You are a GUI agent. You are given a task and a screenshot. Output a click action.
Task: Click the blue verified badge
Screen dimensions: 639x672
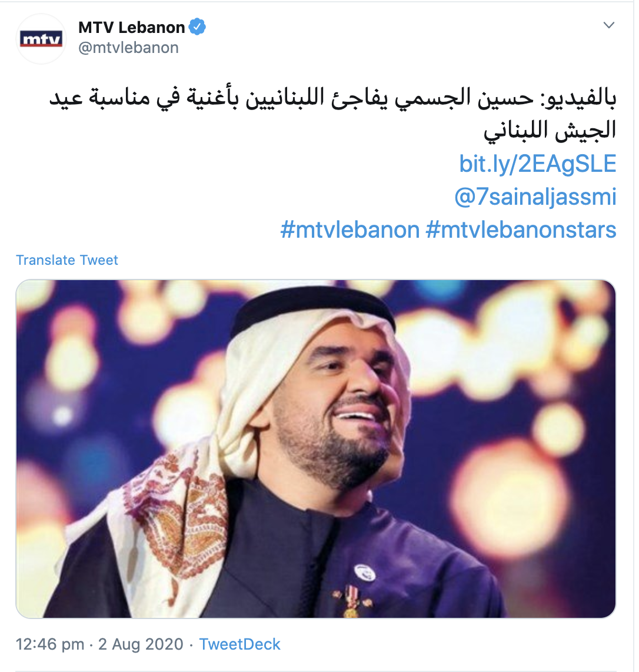point(198,27)
